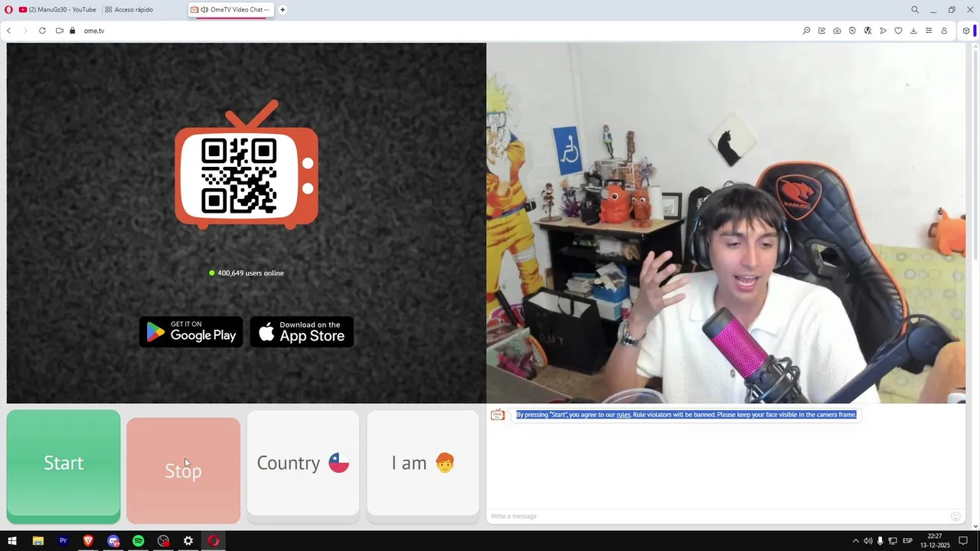Open the edit page note tool
The image size is (980, 551).
pos(822,31)
